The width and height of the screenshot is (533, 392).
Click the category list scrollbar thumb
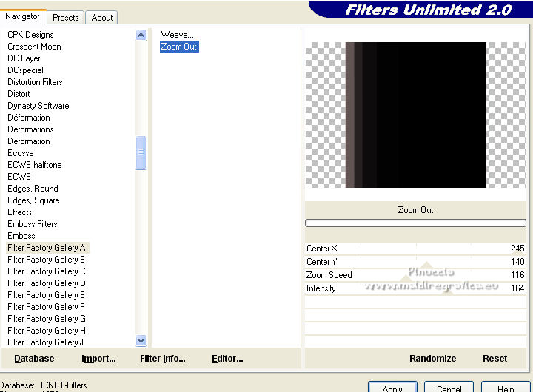[141, 152]
